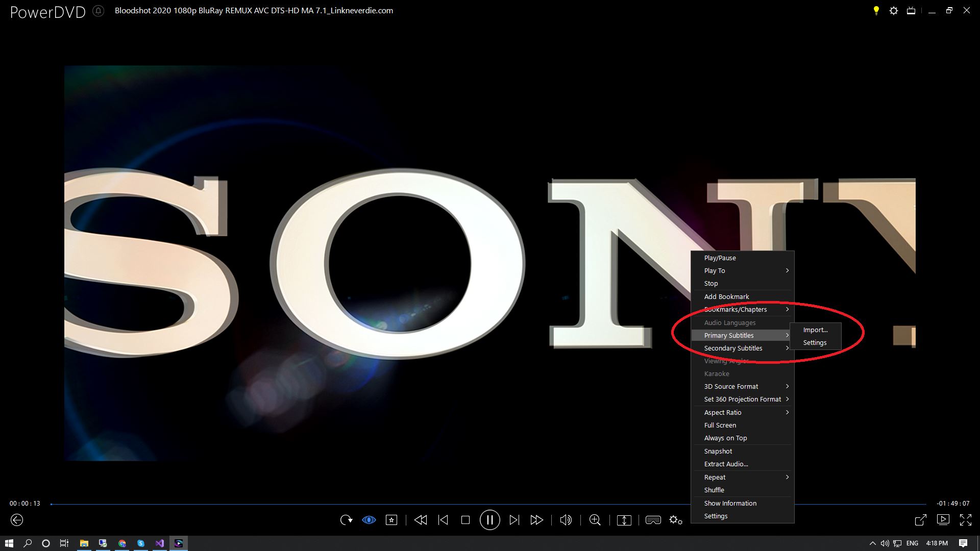Click the rotate video icon
This screenshot has width=980, height=551.
click(348, 520)
